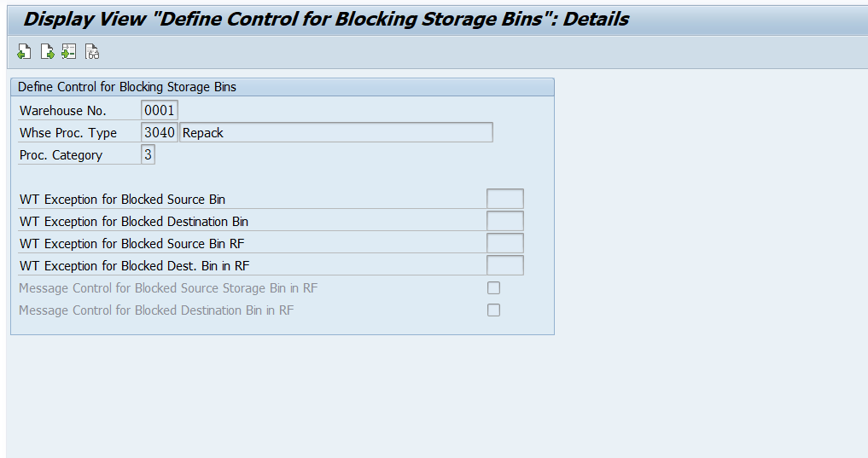Click the display document glasses icon
This screenshot has width=868, height=458.
92,53
